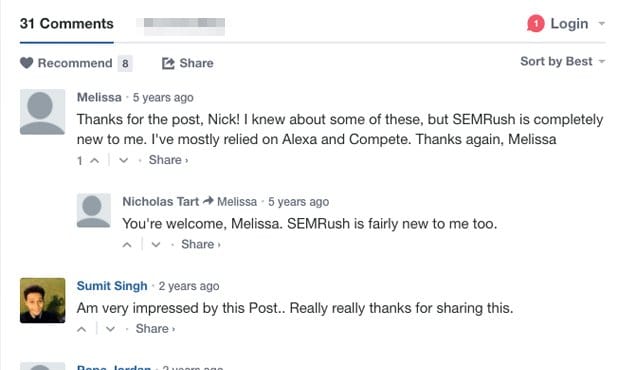The image size is (635, 370).
Task: Open the Login dropdown arrow
Action: click(x=602, y=23)
